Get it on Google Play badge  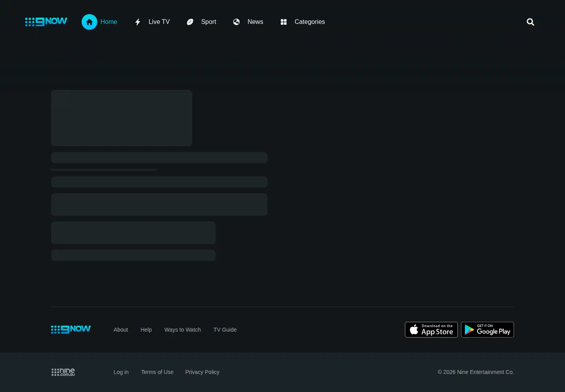(488, 330)
